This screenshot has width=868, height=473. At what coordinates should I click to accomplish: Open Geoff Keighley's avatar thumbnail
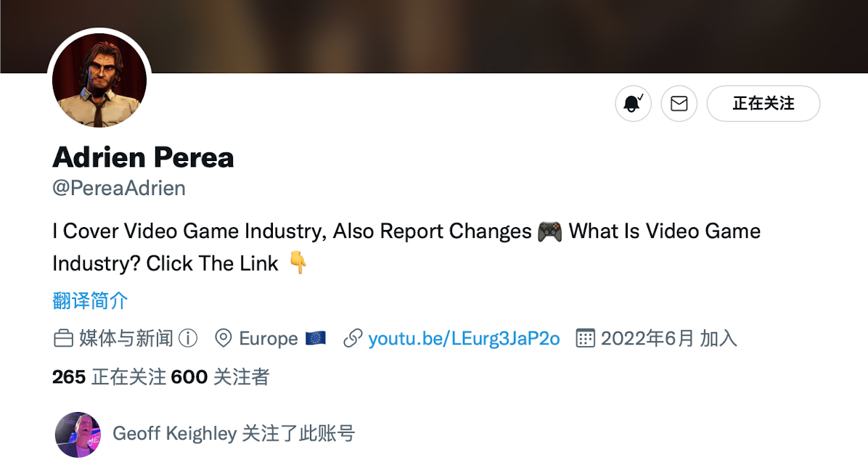tap(78, 435)
